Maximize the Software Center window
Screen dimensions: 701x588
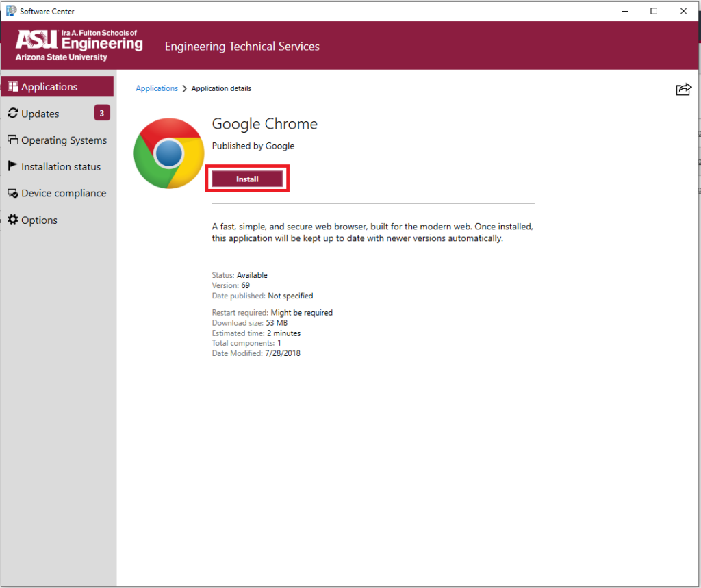(654, 11)
